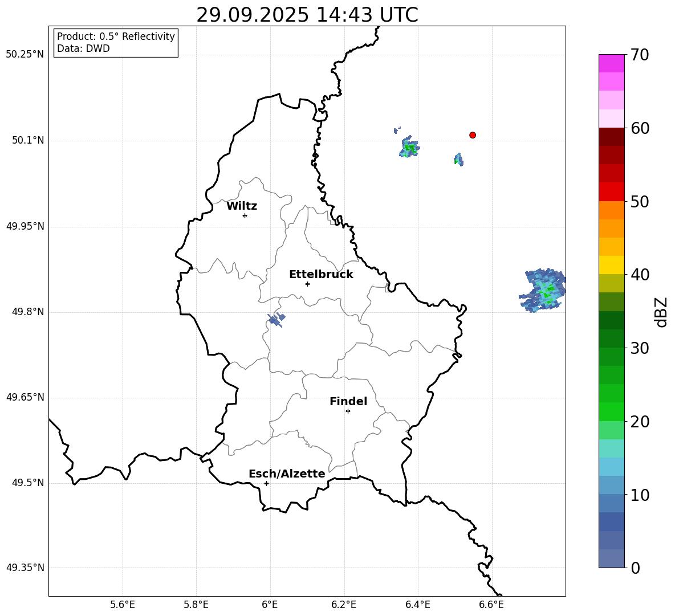This screenshot has width=675, height=616.
Task: Select the "Product: 0.5° Reflectivity" text
Action: click(x=116, y=37)
